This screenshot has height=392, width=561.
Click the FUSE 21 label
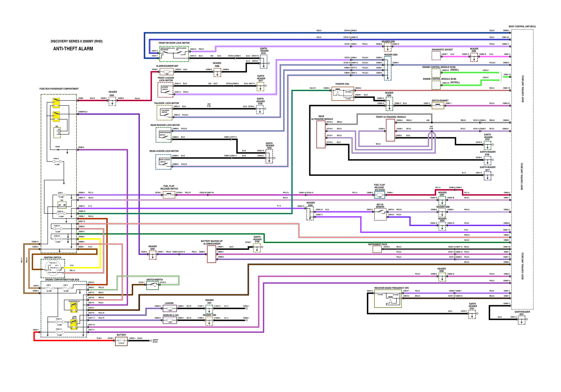click(56, 159)
